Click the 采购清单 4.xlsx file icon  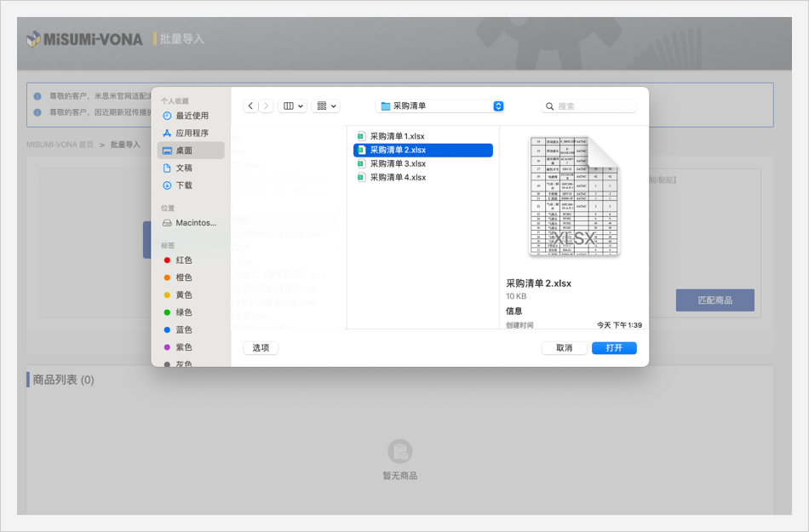pyautogui.click(x=361, y=177)
